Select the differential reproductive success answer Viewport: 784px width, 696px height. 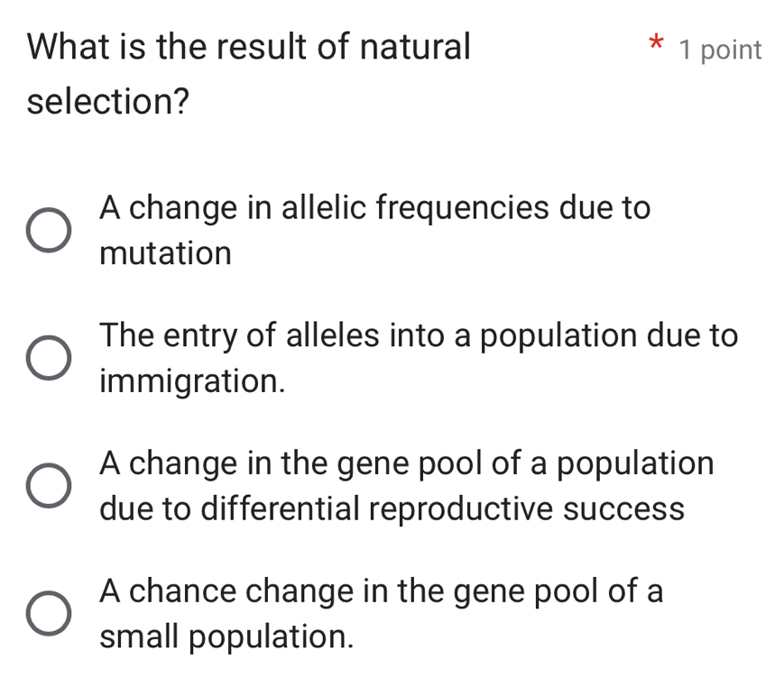49,487
